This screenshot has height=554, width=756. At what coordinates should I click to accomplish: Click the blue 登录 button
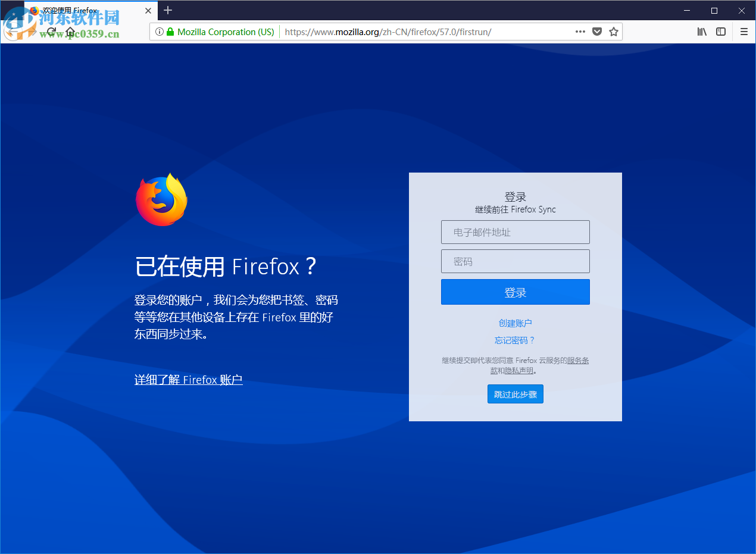(x=515, y=292)
